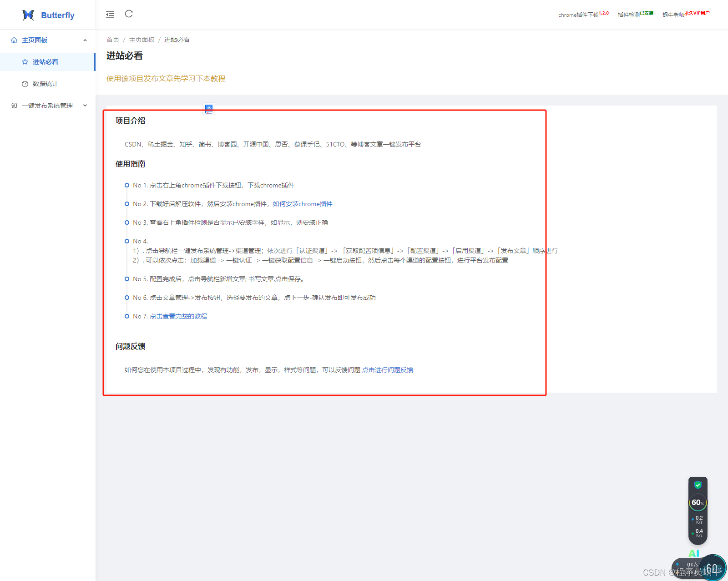This screenshot has width=728, height=581.
Task: Click the star icon beside 进站必看
Action: click(25, 62)
